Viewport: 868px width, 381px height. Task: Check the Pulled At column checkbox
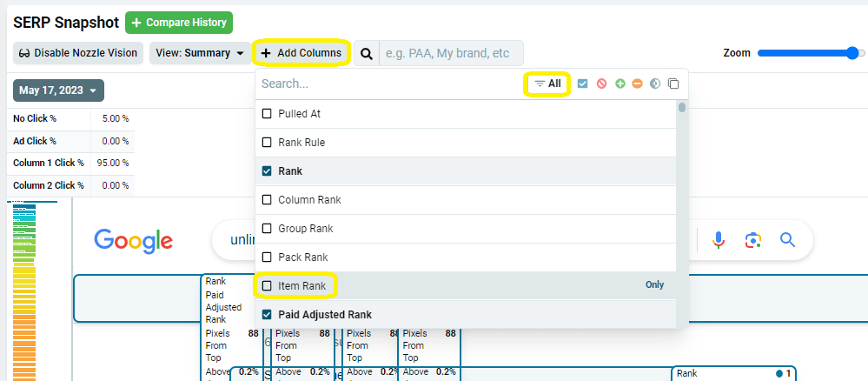267,114
